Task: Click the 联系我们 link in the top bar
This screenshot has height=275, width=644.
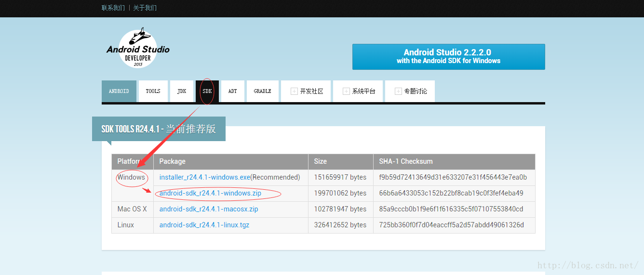Action: click(x=113, y=8)
